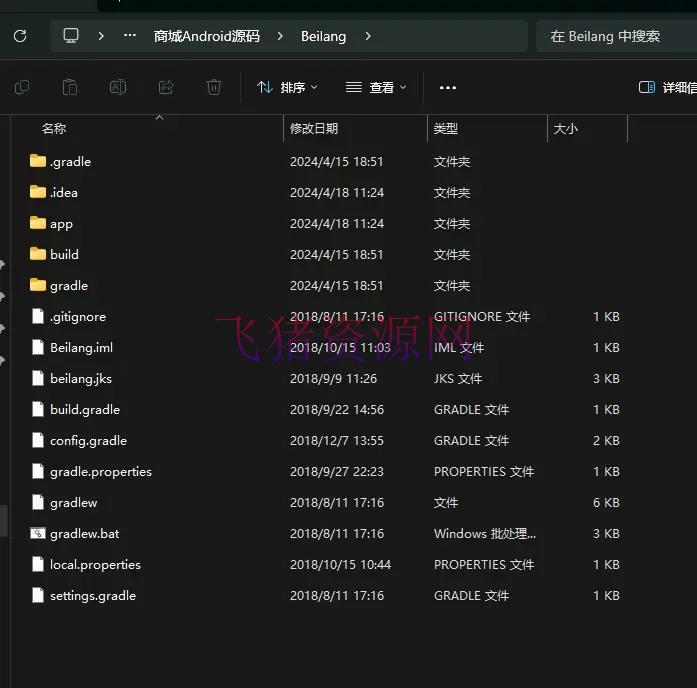Click the IML 文件 type cell
Screen dimensions: 697x688
pyautogui.click(x=459, y=347)
